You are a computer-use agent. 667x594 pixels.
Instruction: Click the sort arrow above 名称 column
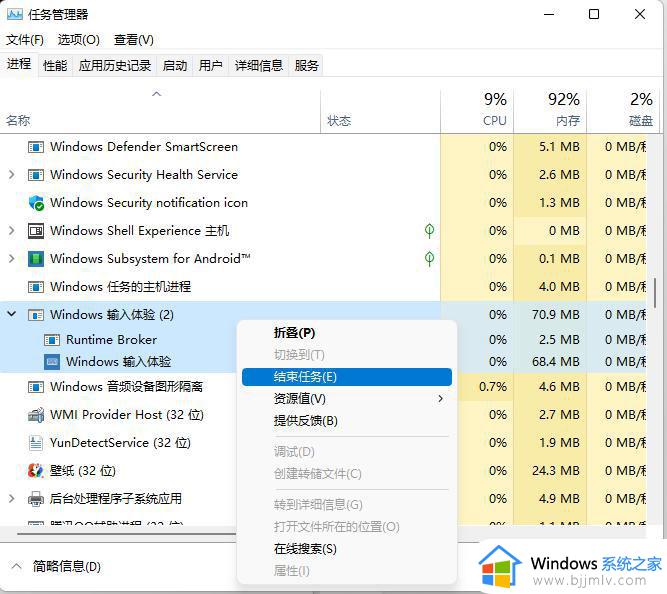pyautogui.click(x=157, y=94)
